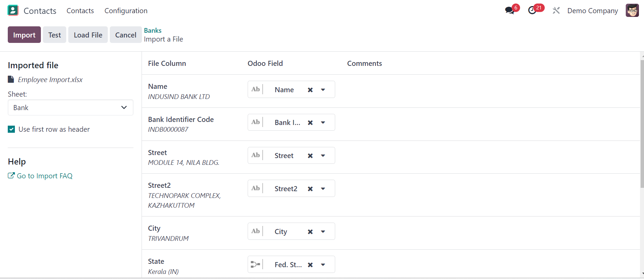Open the debug tools wrench icon
The width and height of the screenshot is (644, 279).
tap(556, 10)
